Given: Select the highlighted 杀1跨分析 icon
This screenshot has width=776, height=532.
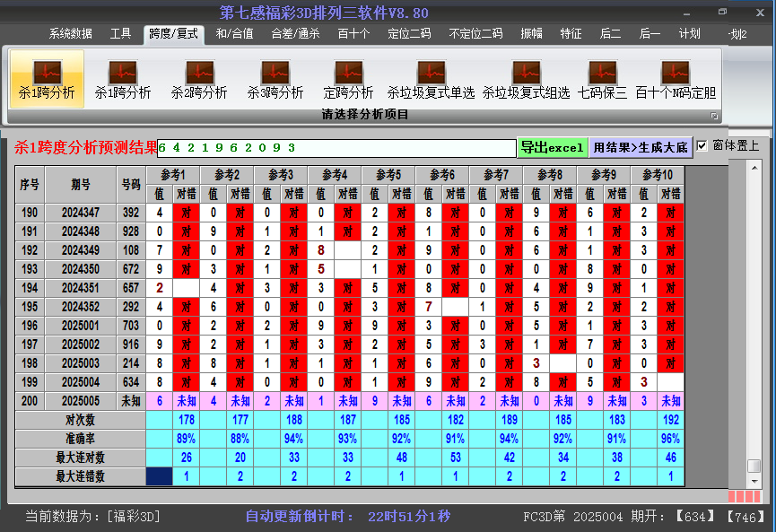Looking at the screenshot, I should click(47, 79).
